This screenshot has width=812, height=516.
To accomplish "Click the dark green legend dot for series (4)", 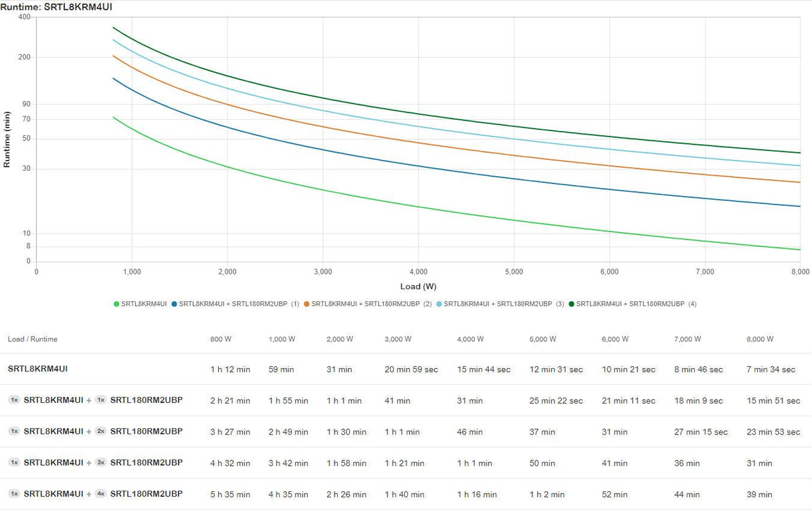I will point(572,304).
